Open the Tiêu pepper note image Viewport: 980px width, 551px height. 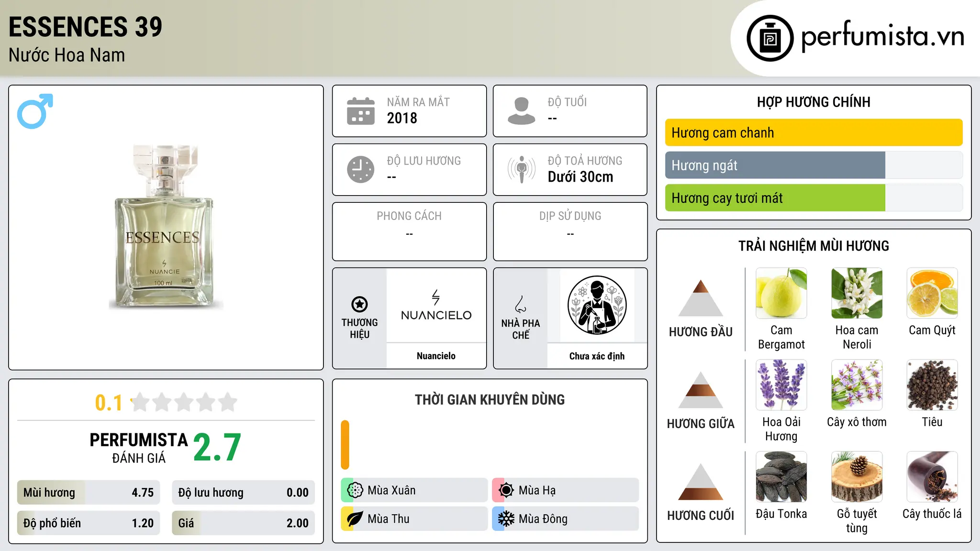tap(932, 385)
